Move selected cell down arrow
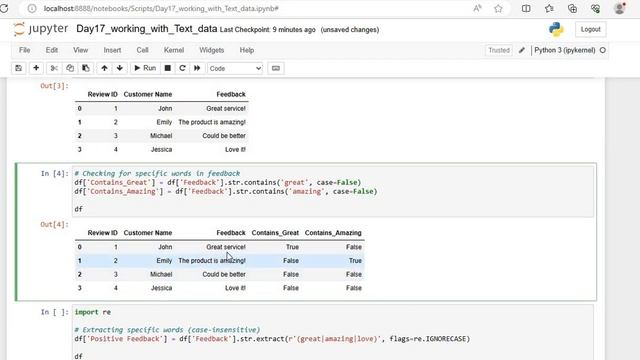 tap(120, 68)
